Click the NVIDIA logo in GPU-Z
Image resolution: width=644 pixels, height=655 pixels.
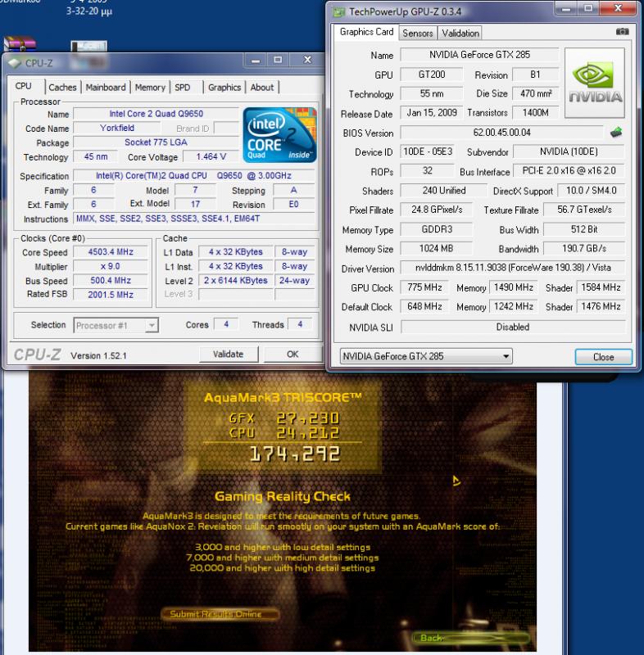pyautogui.click(x=595, y=83)
